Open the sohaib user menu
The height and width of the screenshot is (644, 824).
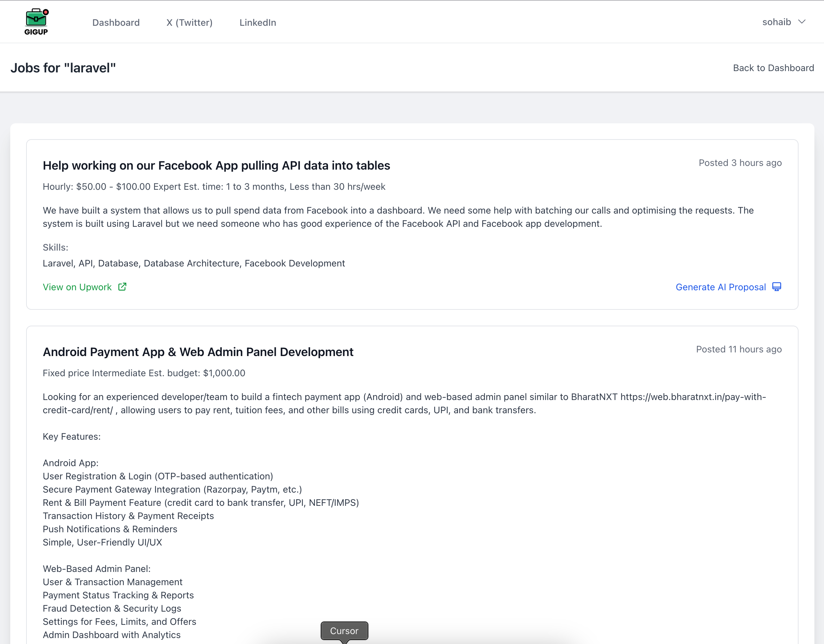776,22
